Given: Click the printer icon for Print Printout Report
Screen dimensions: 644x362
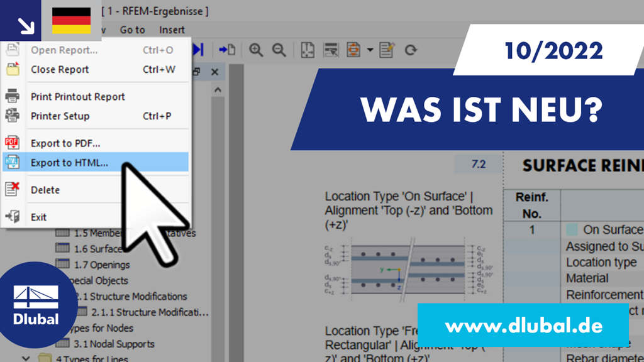Looking at the screenshot, I should click(x=13, y=96).
